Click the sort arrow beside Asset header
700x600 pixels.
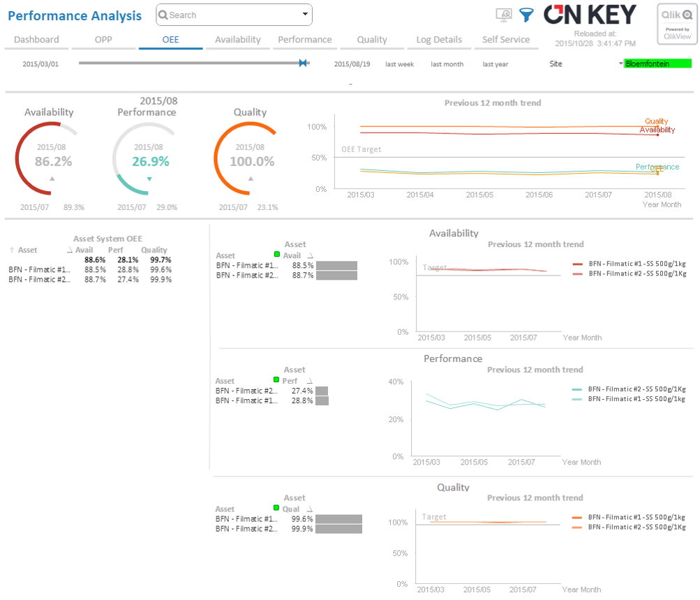(x=12, y=250)
